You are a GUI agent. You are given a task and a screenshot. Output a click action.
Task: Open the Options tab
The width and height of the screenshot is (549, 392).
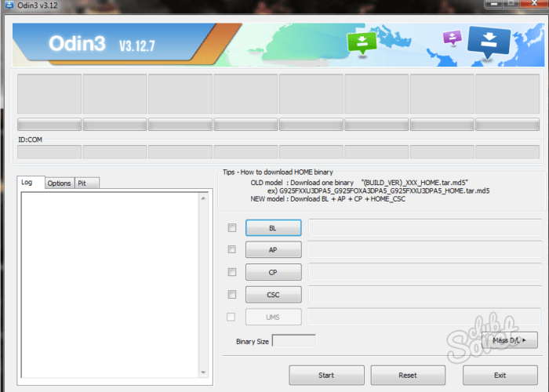(x=59, y=183)
